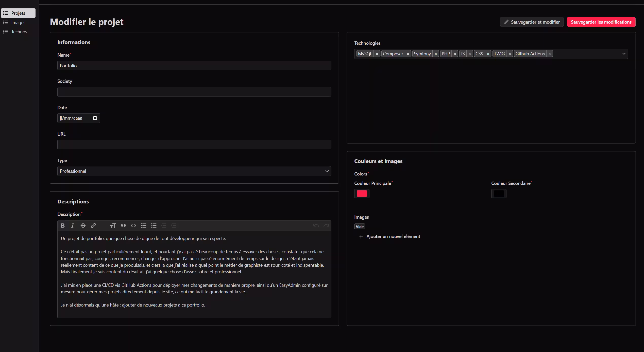This screenshot has height=352, width=644.
Task: Click Ajouter un nouvel élément
Action: (393, 236)
